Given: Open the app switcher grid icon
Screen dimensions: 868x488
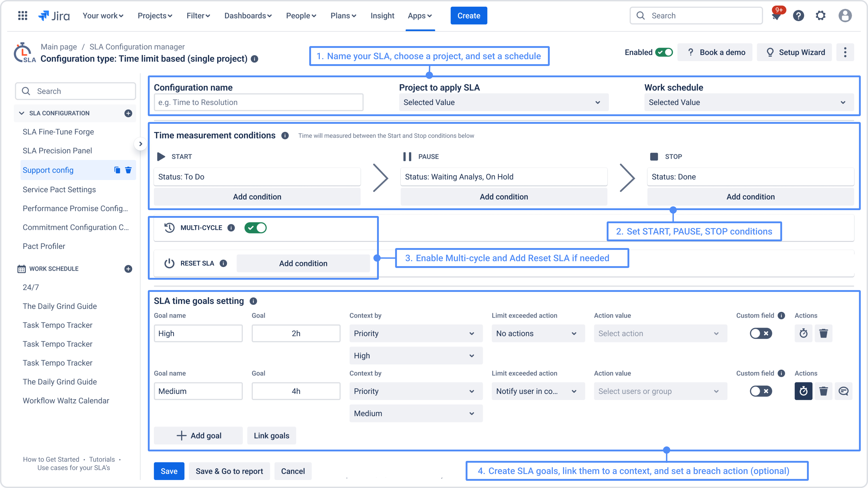Looking at the screenshot, I should [x=23, y=16].
